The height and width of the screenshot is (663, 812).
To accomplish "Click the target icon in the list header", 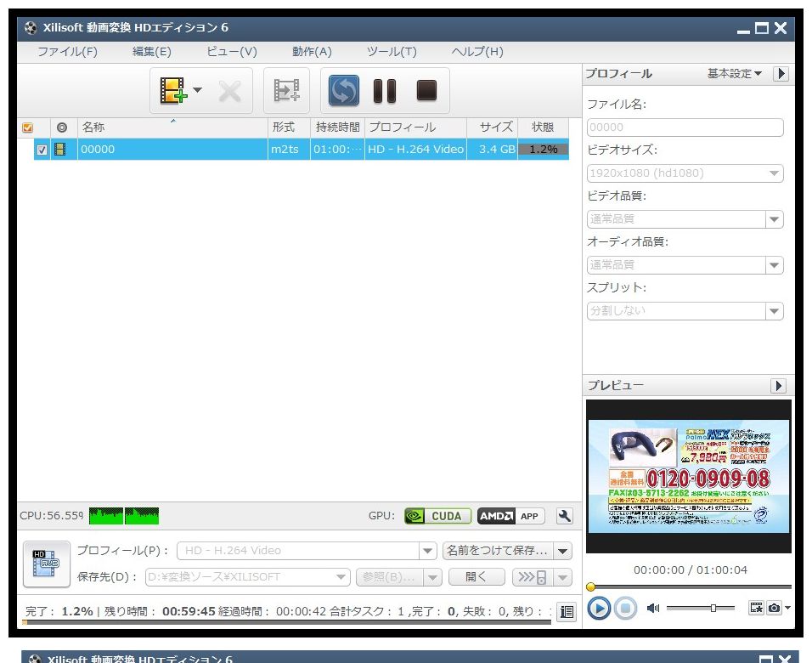I will 62,127.
